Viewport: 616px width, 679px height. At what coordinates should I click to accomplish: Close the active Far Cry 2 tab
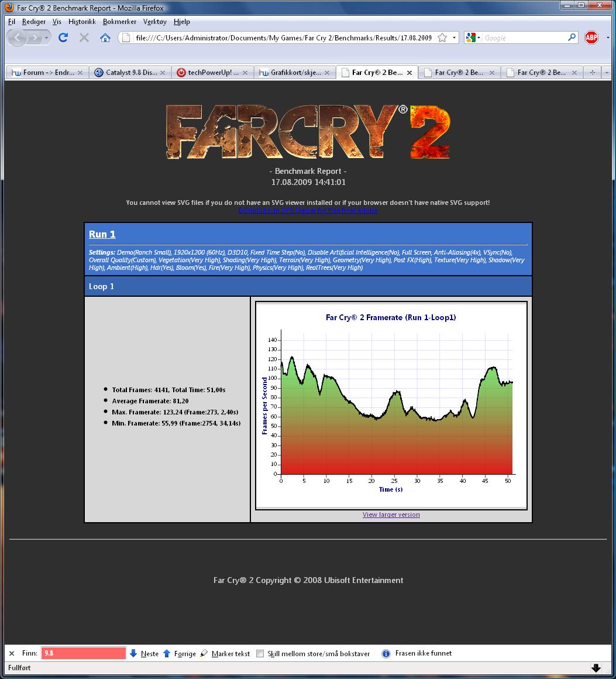409,73
